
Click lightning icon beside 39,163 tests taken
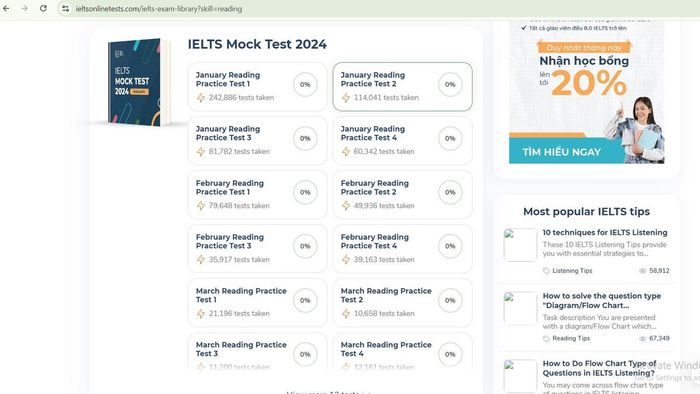(346, 260)
